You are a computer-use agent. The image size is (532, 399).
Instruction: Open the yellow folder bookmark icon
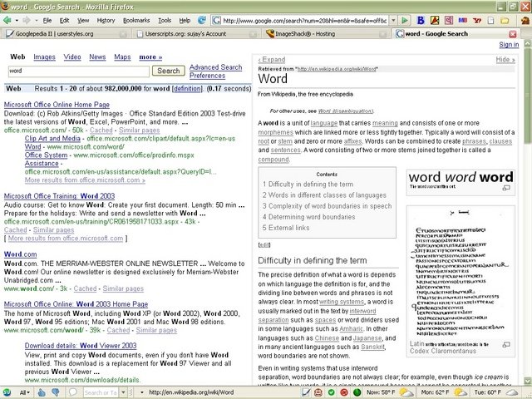tap(505, 20)
